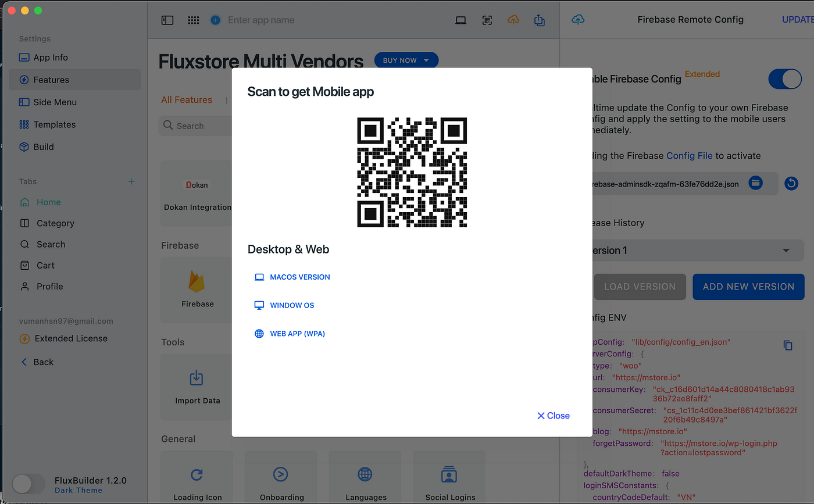Open Build in the sidebar
Viewport: 814px width, 504px height.
[74, 146]
